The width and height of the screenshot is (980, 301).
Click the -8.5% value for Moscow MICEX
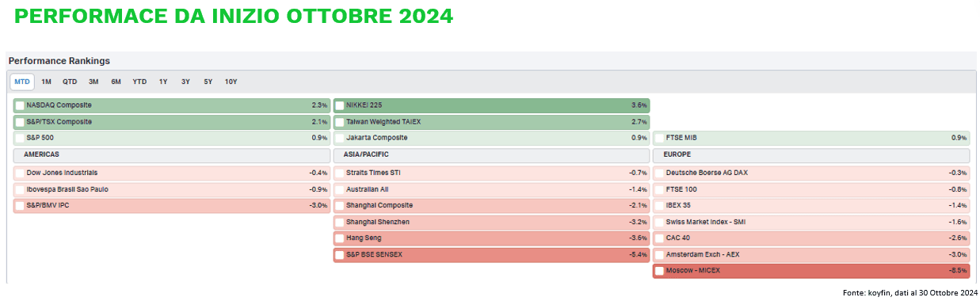pyautogui.click(x=957, y=272)
